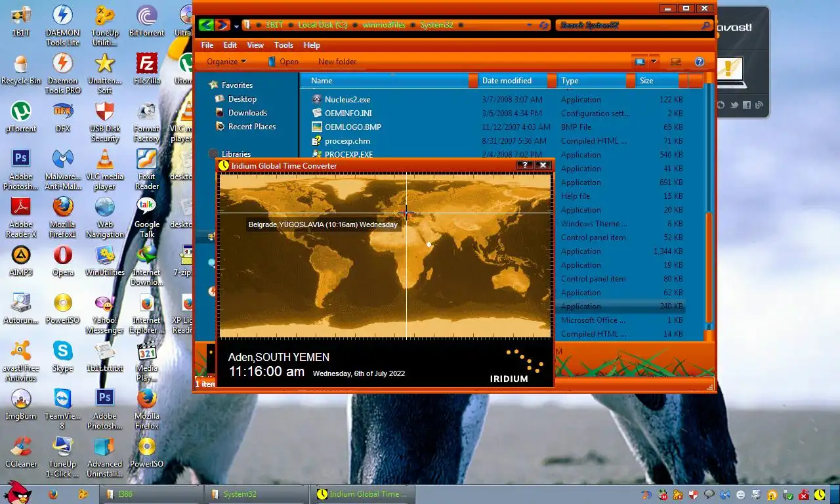Open the Help menu
The width and height of the screenshot is (840, 504).
tap(312, 45)
